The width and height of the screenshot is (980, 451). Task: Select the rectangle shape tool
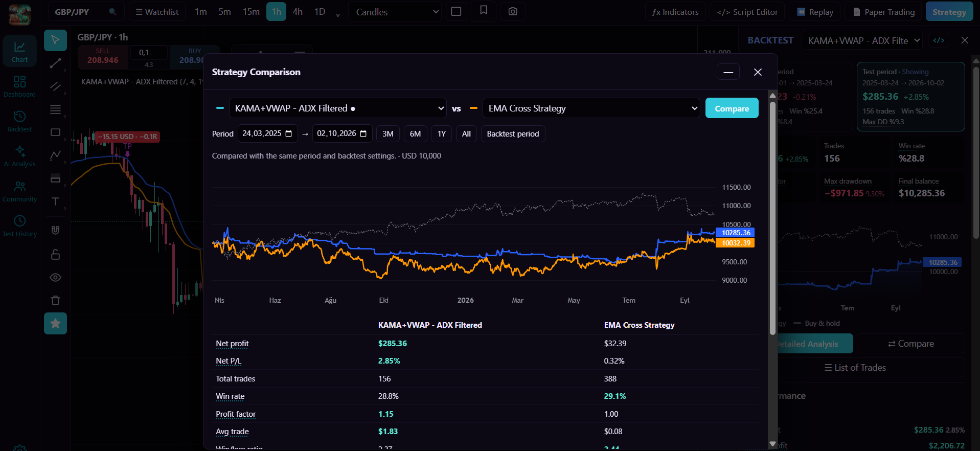tap(55, 132)
